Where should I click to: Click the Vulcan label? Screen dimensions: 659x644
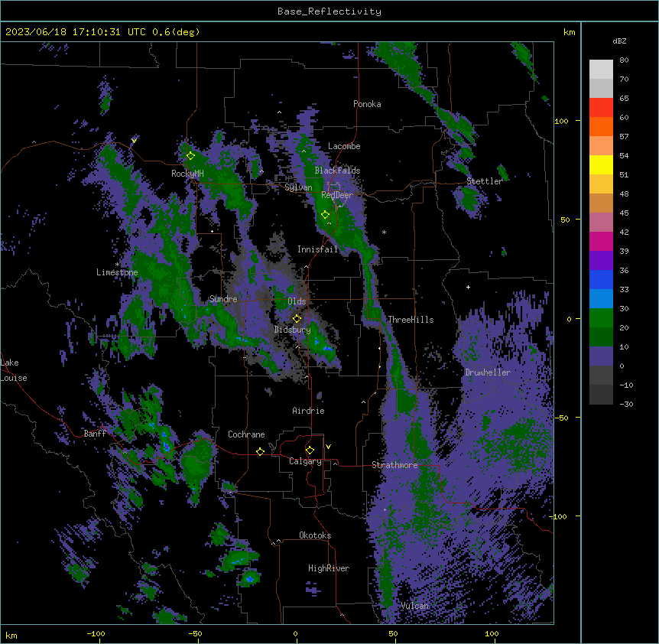pyautogui.click(x=414, y=606)
